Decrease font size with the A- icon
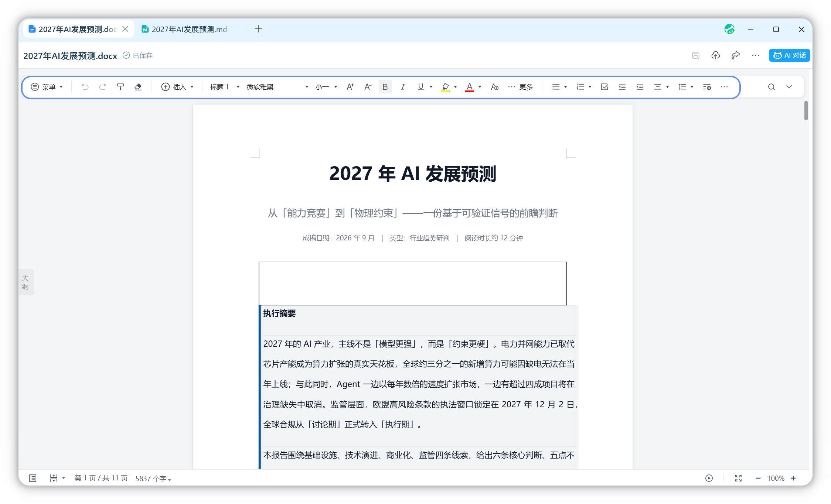This screenshot has width=831, height=504. [x=368, y=87]
